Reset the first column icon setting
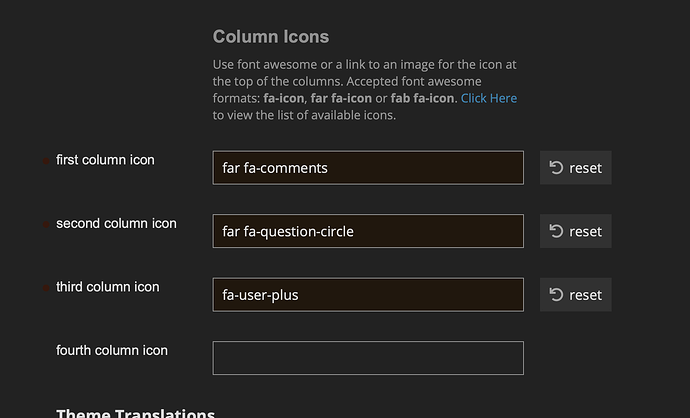 tap(576, 168)
